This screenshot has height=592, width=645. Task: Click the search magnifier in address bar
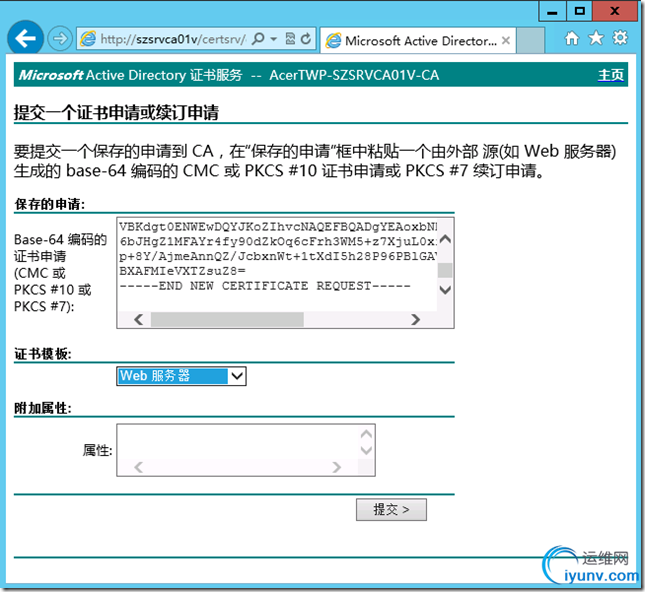tap(258, 39)
